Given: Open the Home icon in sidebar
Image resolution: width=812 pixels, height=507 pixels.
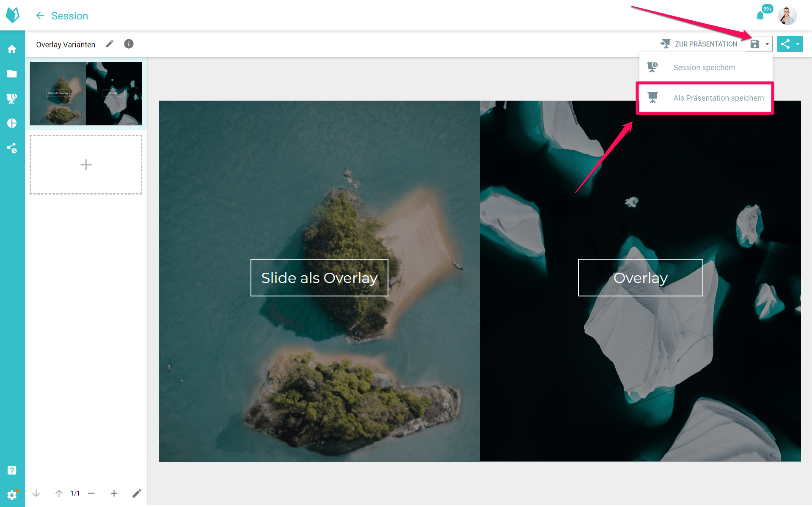Looking at the screenshot, I should [x=12, y=49].
